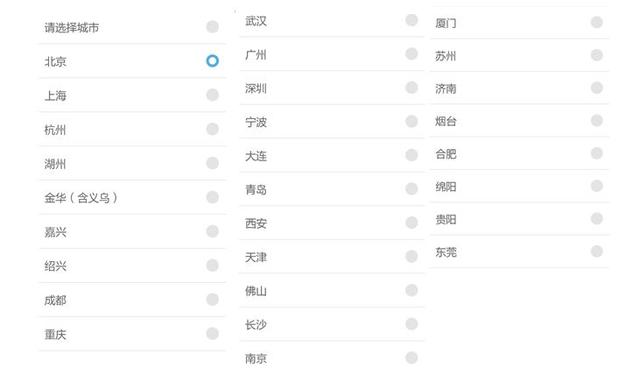Choose the 大连 radio button
Screen dimensions: 640x375
coord(411,155)
